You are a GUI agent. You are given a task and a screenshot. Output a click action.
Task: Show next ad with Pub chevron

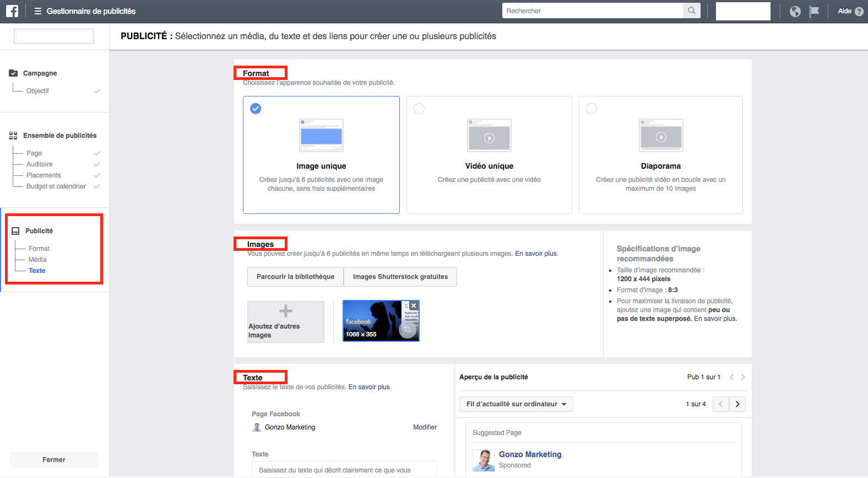743,377
